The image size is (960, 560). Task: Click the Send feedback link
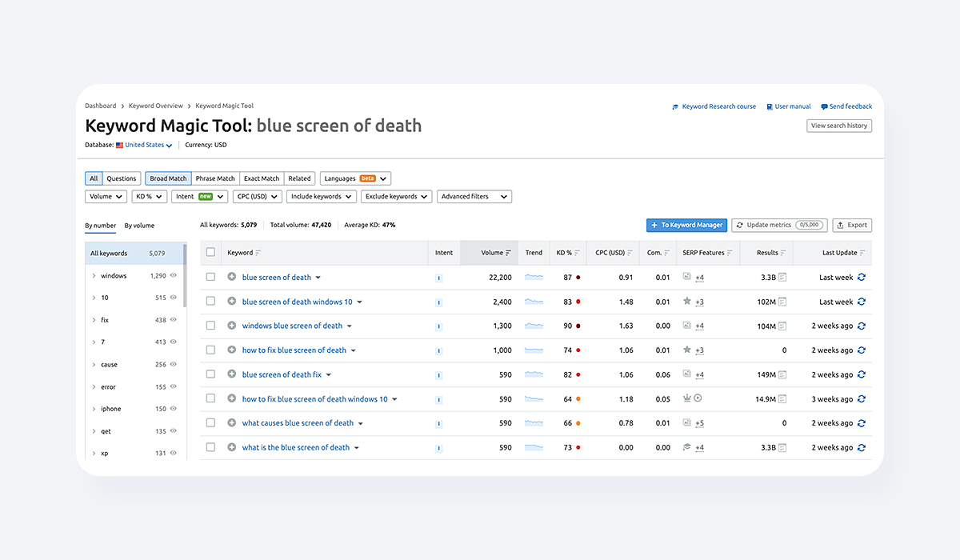(x=846, y=106)
